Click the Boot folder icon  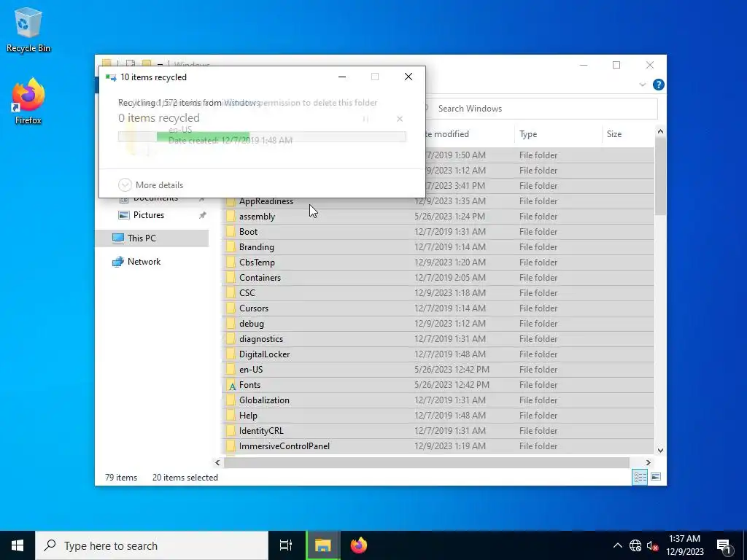(231, 231)
